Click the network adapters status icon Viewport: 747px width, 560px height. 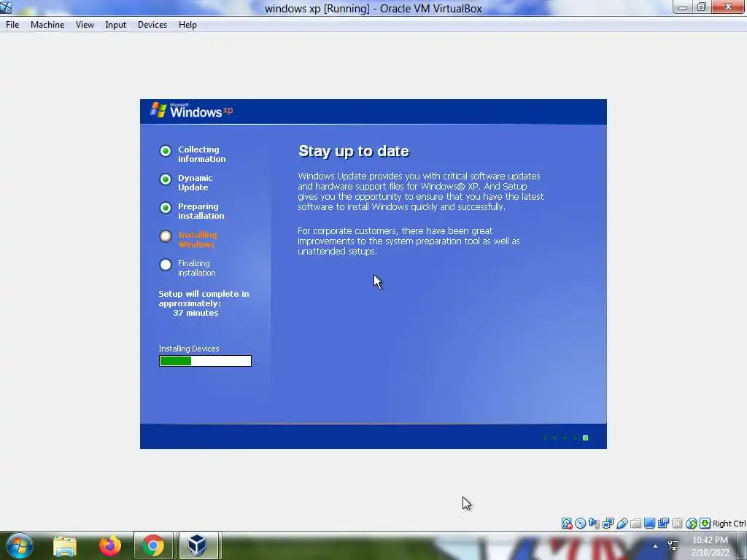pos(608,524)
